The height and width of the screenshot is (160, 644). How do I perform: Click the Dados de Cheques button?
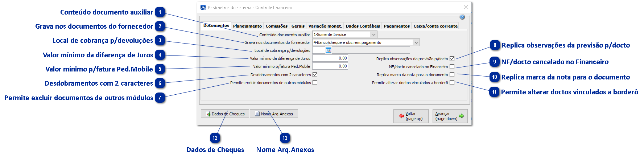pos(225,114)
